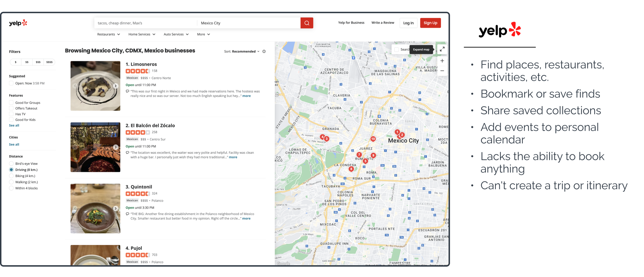This screenshot has width=644, height=277.
Task: Click El Balcón del Zócalo star rating
Action: (138, 132)
